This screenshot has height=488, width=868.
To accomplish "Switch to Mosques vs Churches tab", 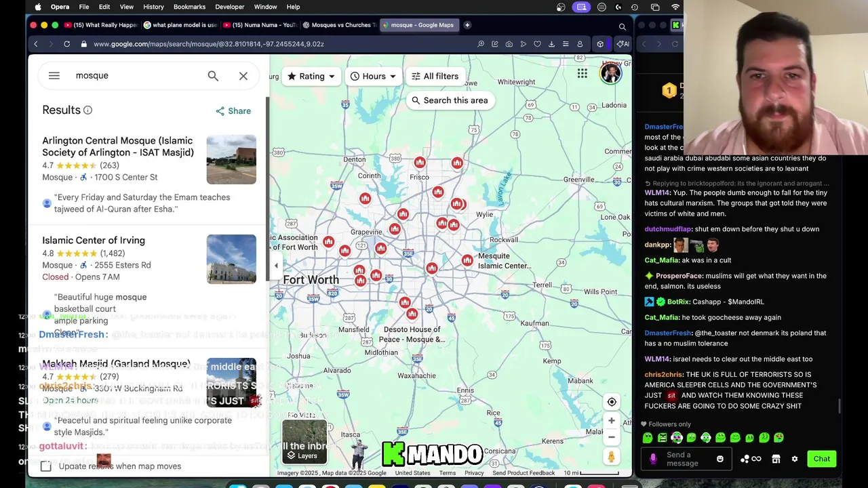I will tap(339, 25).
